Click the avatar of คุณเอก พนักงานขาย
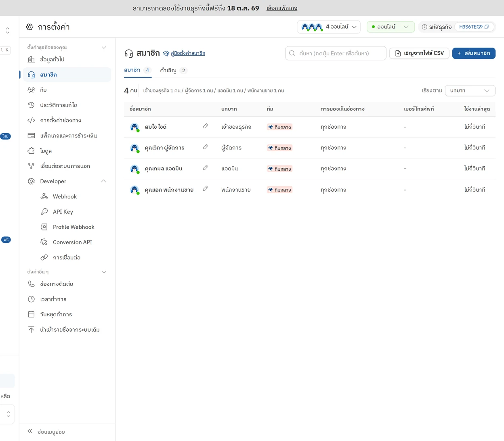 pos(134,190)
